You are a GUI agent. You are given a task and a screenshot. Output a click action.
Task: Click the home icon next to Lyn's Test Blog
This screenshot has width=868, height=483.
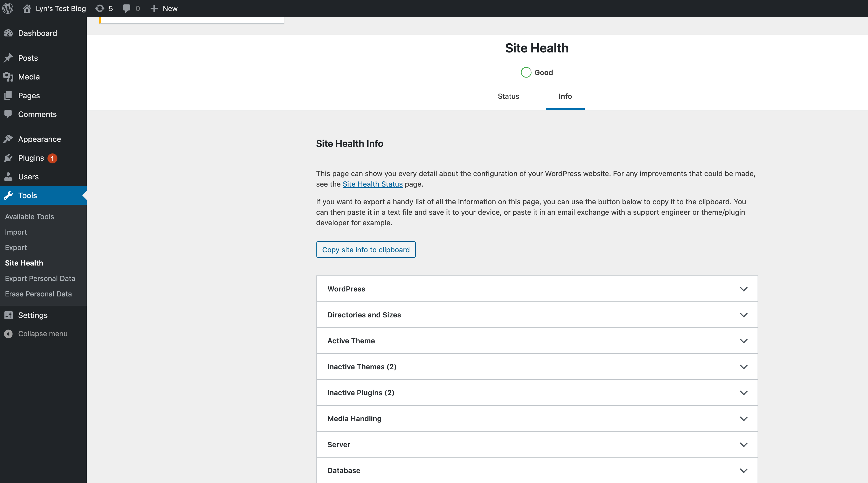point(27,8)
